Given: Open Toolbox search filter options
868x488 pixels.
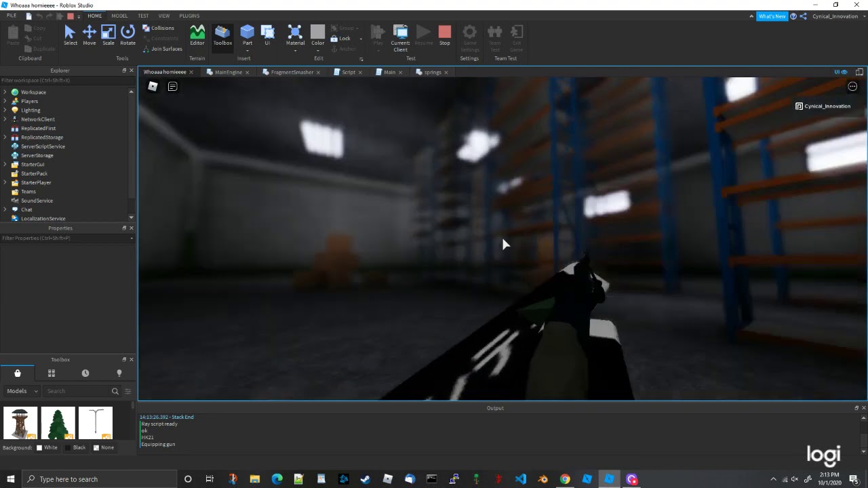Looking at the screenshot, I should [127, 391].
